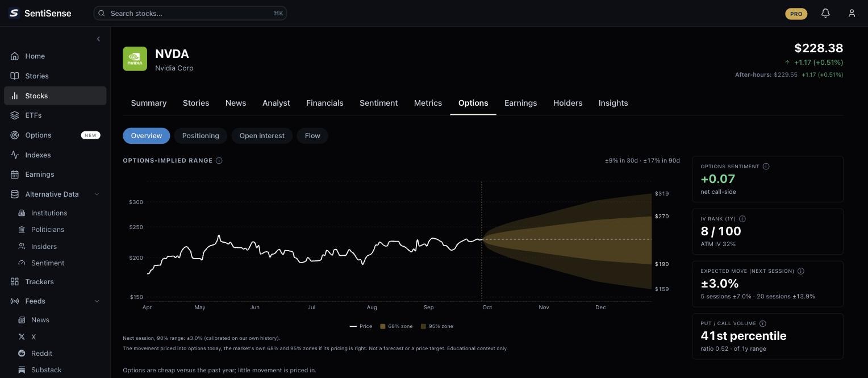Click the Search stocks input field
Screen dimensions: 868x378
[190, 13]
